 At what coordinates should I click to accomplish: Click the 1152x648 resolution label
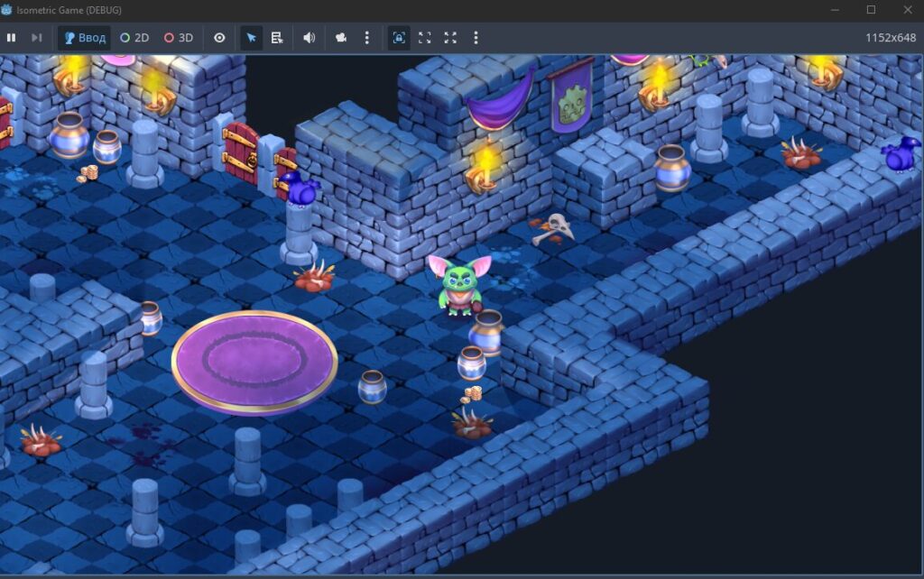pos(890,38)
